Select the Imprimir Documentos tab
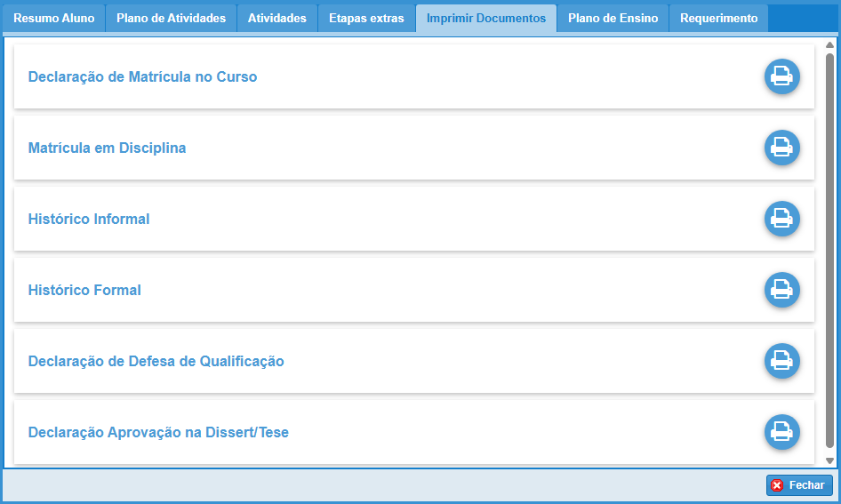This screenshot has width=841, height=504. tap(486, 19)
